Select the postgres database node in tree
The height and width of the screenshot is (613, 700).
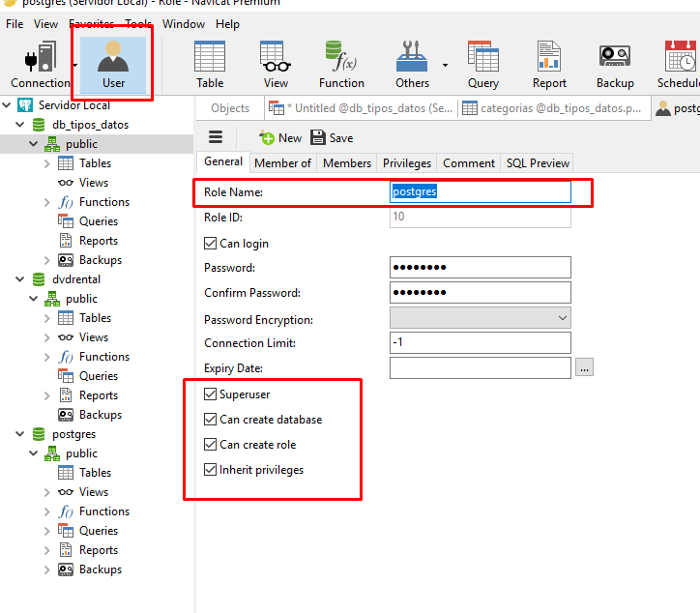pyautogui.click(x=74, y=434)
